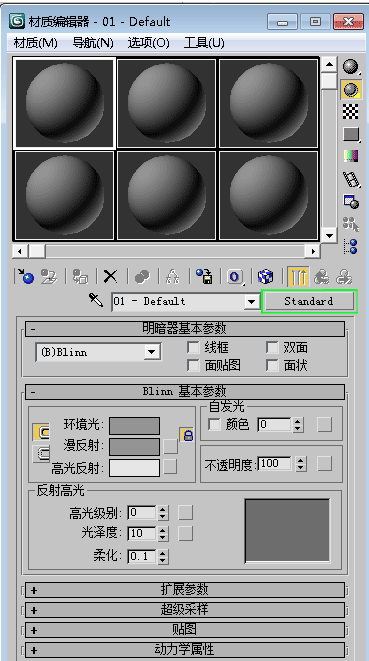Toggle the Show End Result icon
Viewport: 369px width, 661px height.
(x=298, y=277)
